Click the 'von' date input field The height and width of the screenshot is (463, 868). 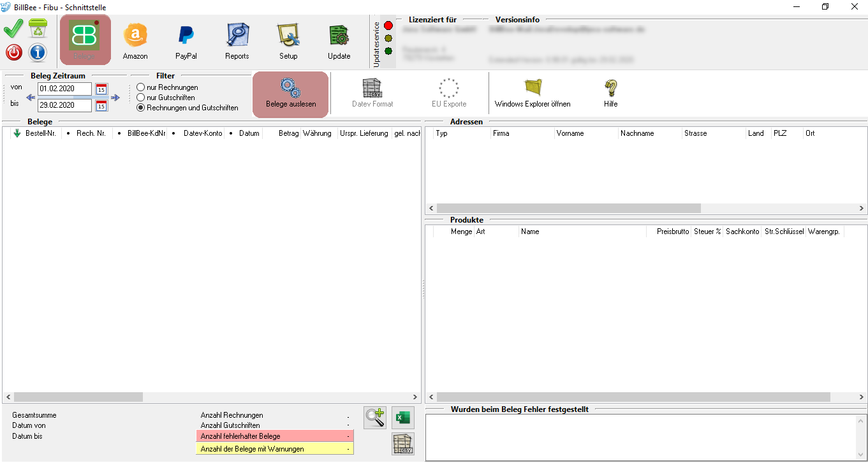[64, 89]
